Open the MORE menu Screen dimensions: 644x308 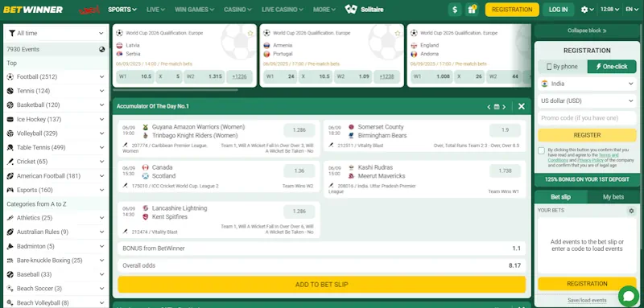coord(324,10)
